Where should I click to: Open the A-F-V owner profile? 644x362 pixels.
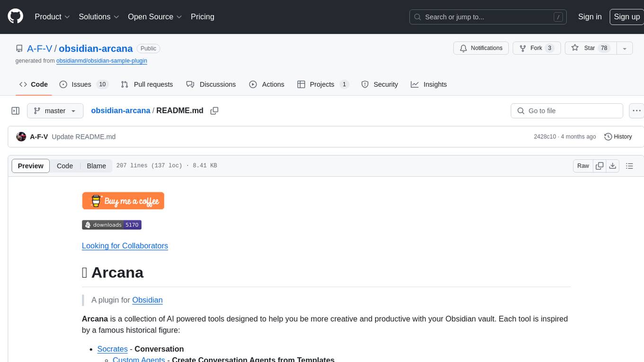(x=39, y=48)
